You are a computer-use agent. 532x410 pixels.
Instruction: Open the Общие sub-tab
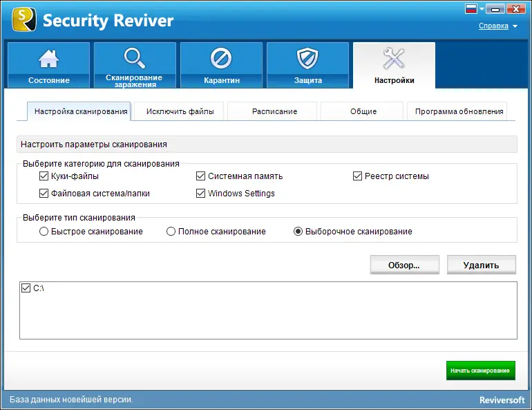363,111
